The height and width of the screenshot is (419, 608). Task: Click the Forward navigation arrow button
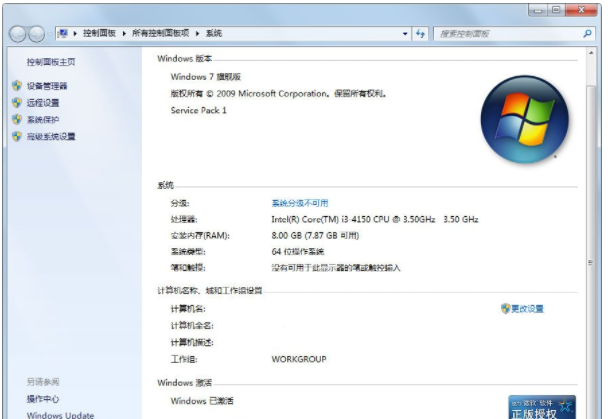(x=38, y=34)
